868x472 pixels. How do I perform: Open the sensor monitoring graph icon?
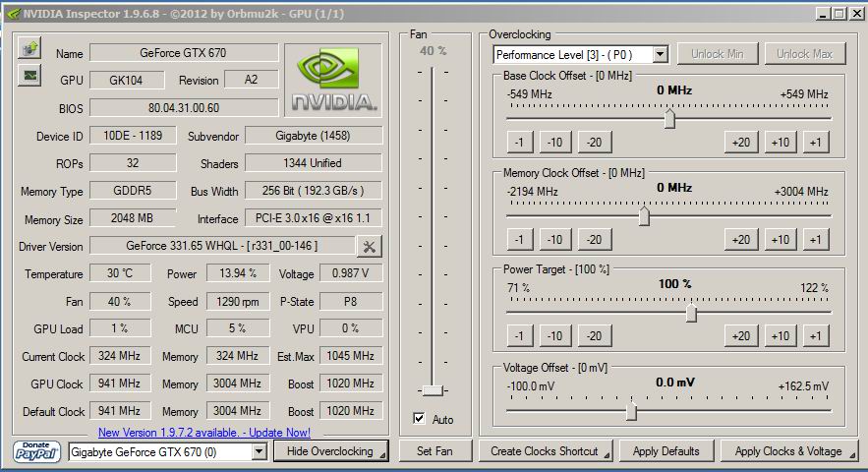(x=29, y=76)
